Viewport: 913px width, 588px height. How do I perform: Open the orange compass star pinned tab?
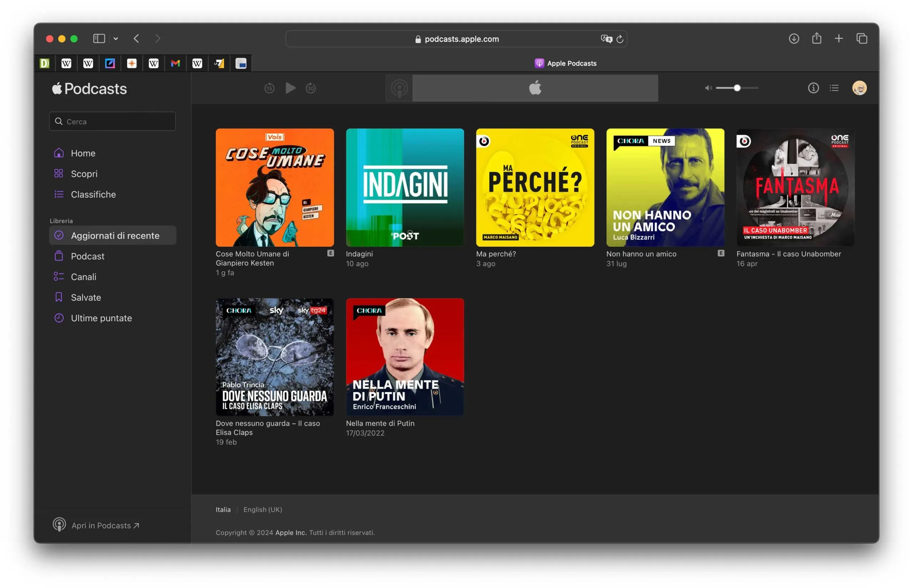tap(132, 63)
